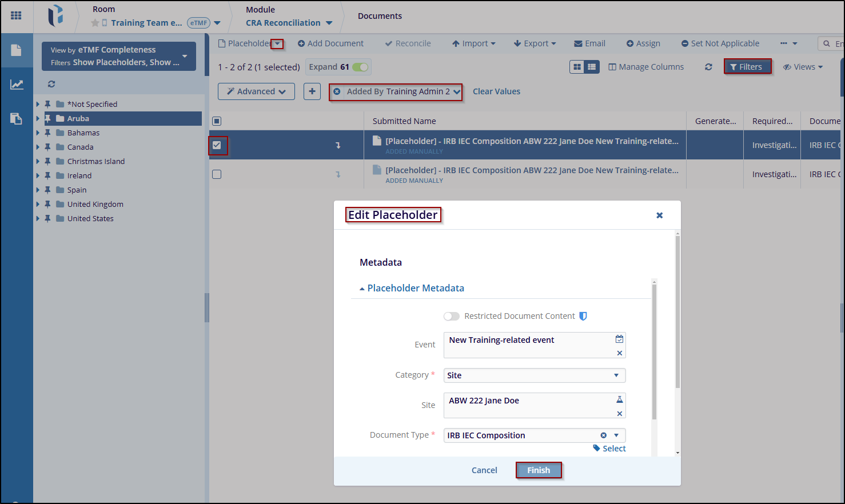Click the plus button to add filter
This screenshot has width=845, height=504.
[312, 91]
